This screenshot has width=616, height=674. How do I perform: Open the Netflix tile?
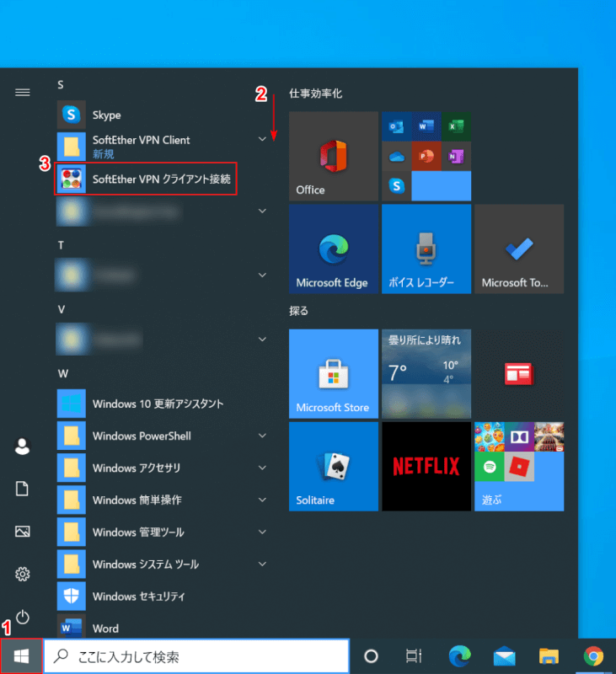426,466
